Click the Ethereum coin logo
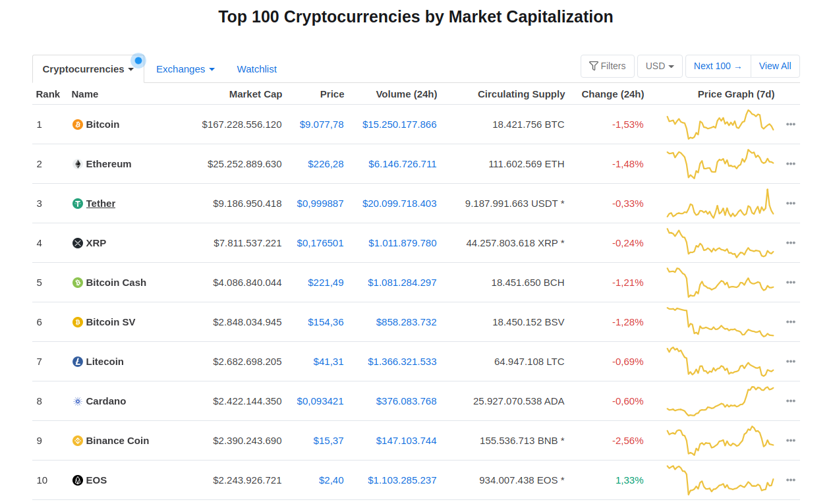Viewport: 833px width, 504px height. pos(77,163)
